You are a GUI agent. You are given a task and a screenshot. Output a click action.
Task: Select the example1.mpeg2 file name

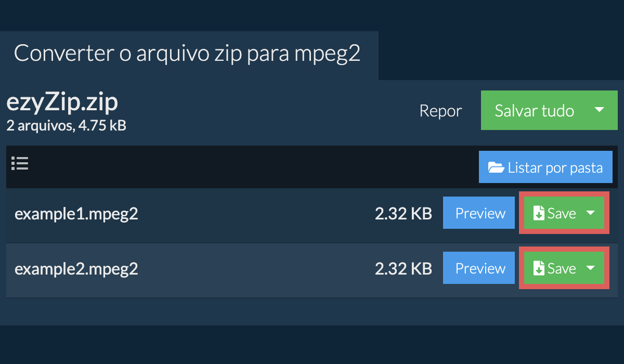coord(76,213)
